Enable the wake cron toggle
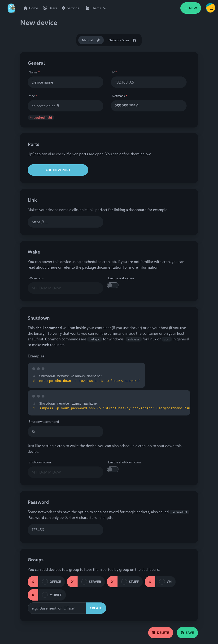This screenshot has width=218, height=644. 113,285
